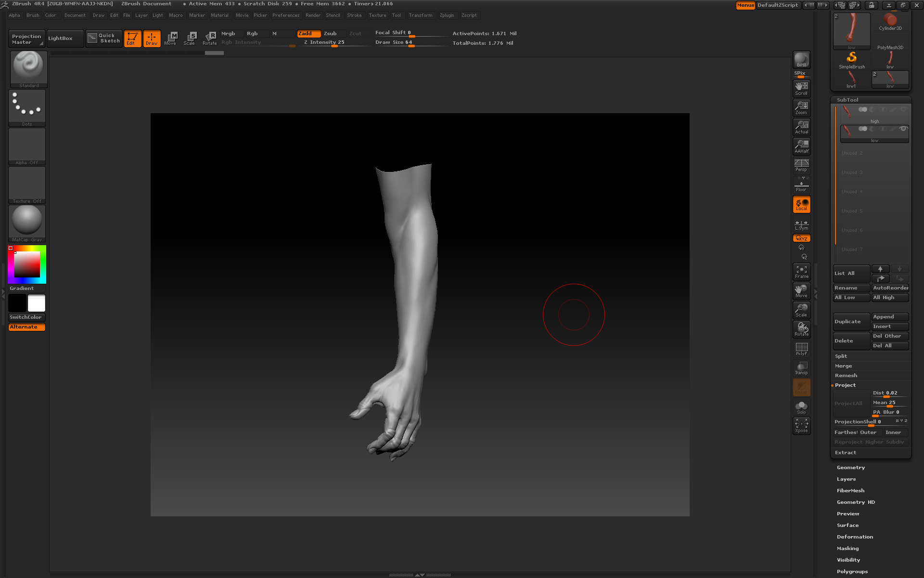This screenshot has height=578, width=924.
Task: Toggle Zadd sculpt mode
Action: (x=308, y=34)
